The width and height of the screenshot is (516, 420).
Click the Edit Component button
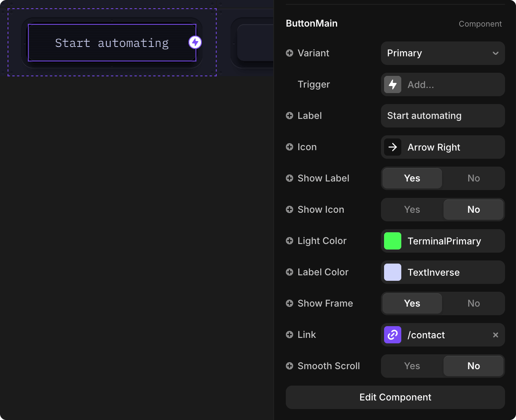(x=395, y=397)
